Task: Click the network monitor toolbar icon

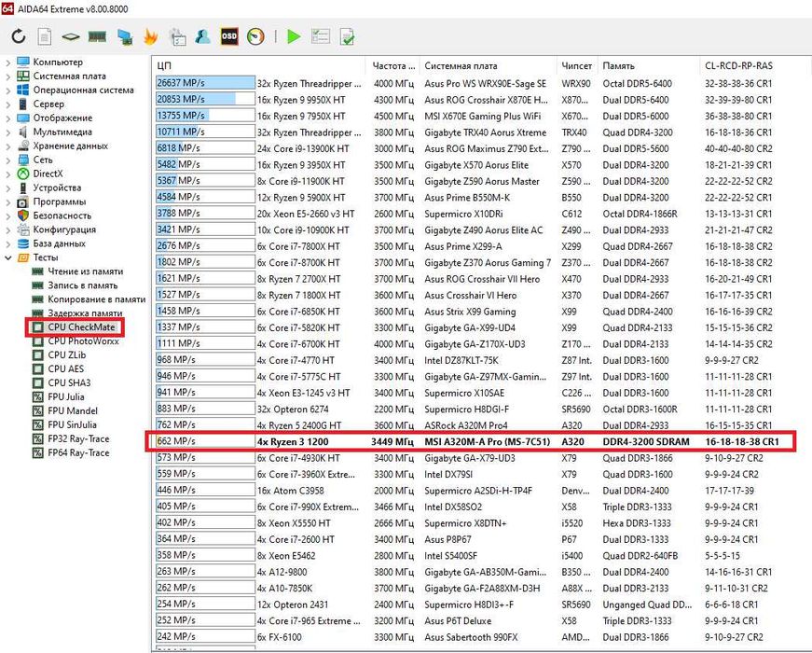Action: (125, 36)
